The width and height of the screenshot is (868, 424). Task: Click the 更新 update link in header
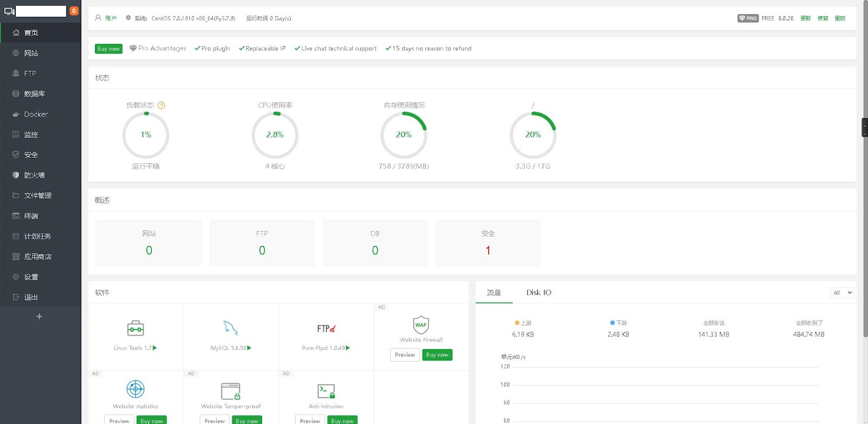806,18
